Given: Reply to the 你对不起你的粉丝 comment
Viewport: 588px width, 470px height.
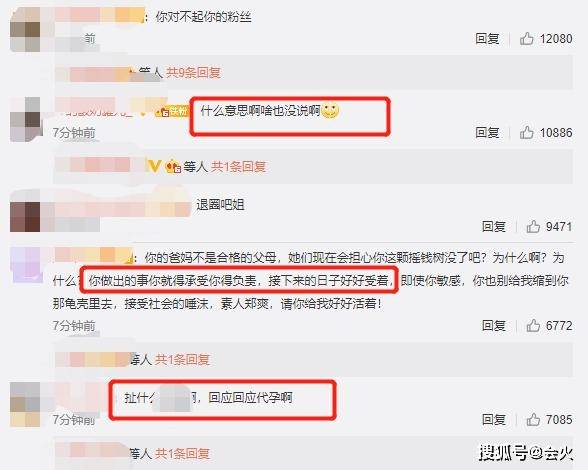Looking at the screenshot, I should pyautogui.click(x=487, y=38).
